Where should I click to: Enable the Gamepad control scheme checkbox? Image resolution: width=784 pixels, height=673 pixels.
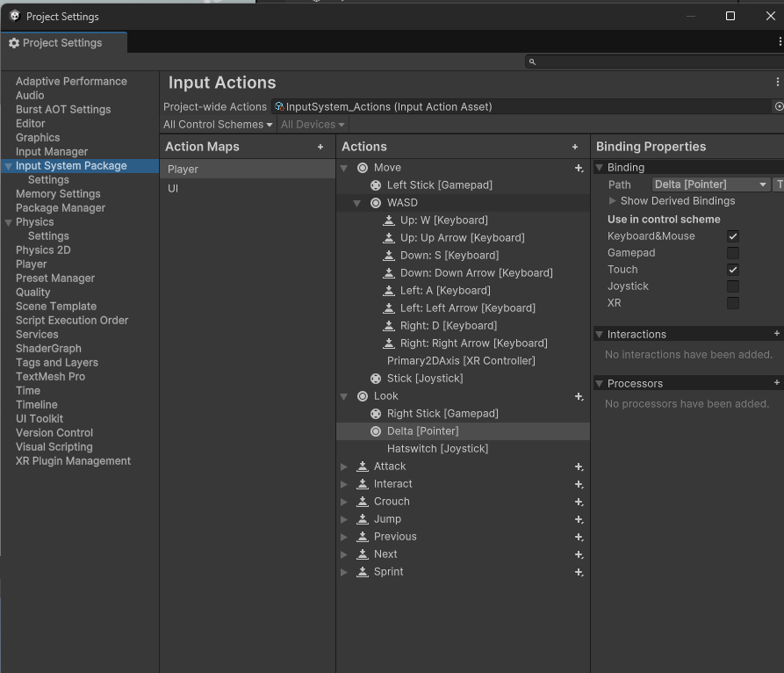[733, 253]
